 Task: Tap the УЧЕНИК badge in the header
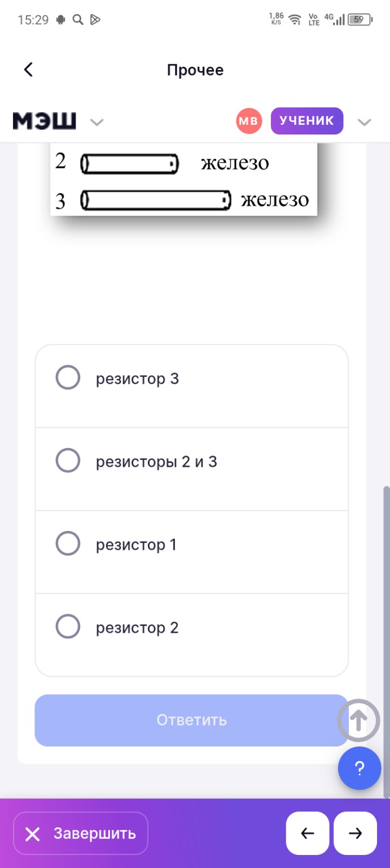tap(306, 120)
